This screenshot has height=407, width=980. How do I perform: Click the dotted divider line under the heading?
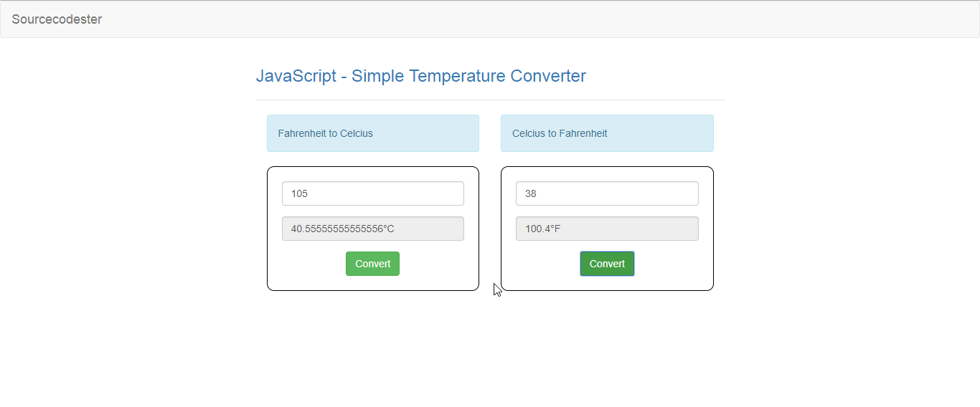coord(490,100)
